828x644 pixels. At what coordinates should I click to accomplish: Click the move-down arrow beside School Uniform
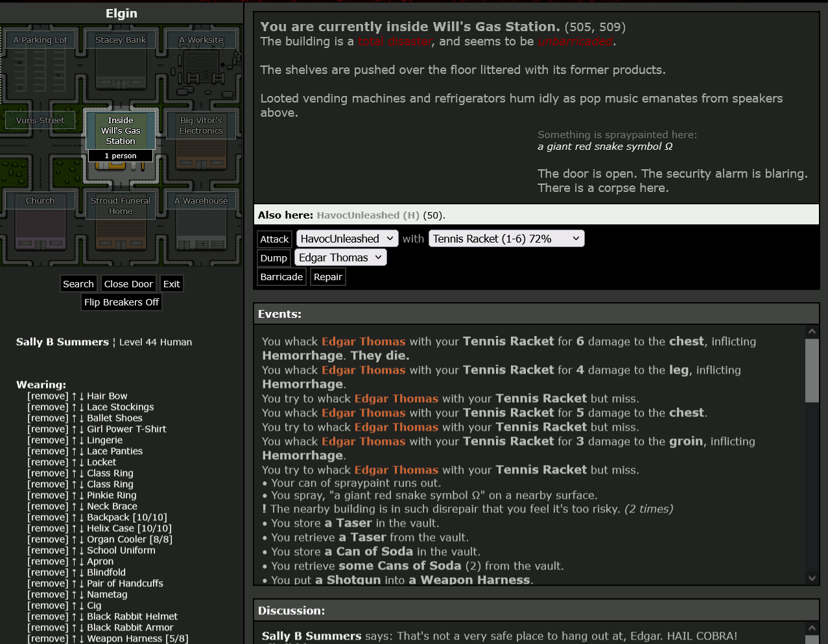82,551
